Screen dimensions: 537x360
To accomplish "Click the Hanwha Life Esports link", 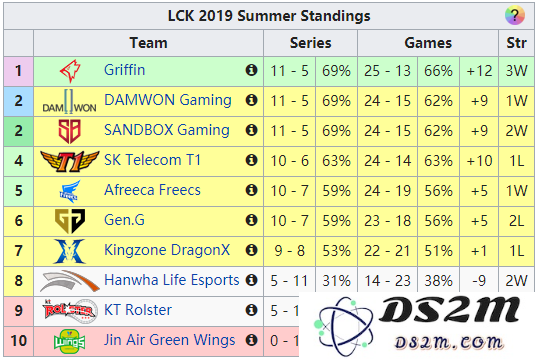I will [172, 280].
